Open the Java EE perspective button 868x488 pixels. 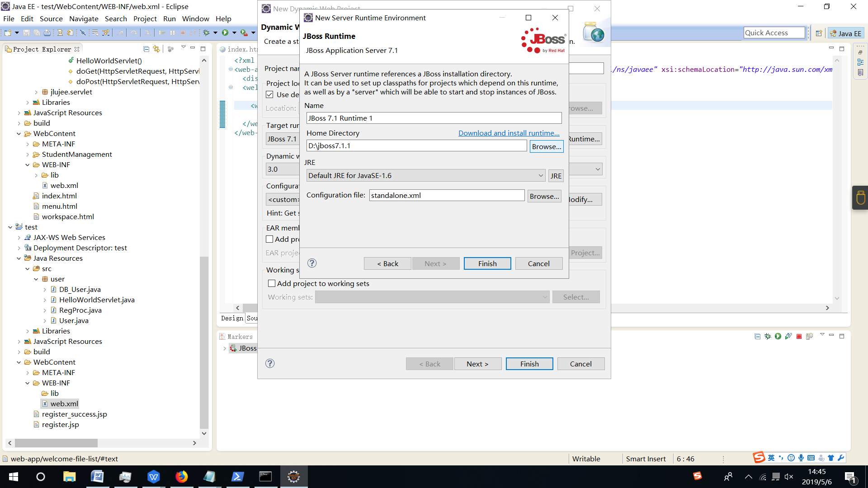tap(846, 33)
